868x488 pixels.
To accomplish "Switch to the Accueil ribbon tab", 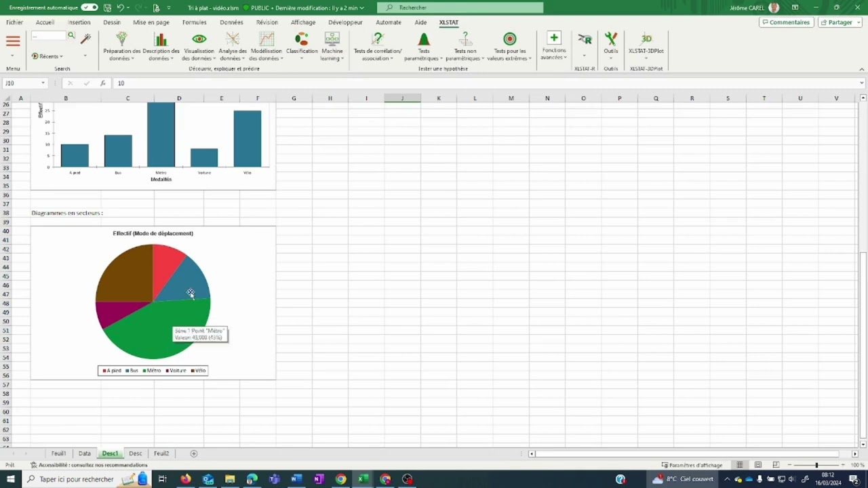I will pos(45,22).
